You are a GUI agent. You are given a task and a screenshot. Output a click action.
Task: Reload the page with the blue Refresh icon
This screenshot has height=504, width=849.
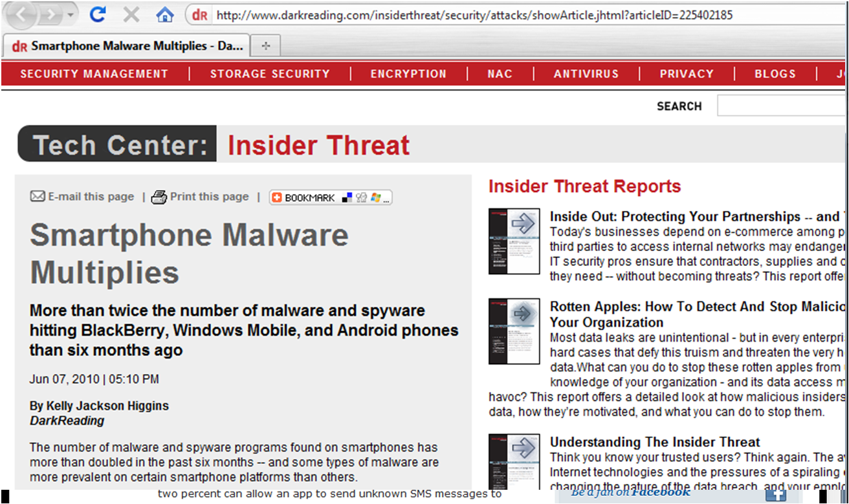(x=98, y=14)
